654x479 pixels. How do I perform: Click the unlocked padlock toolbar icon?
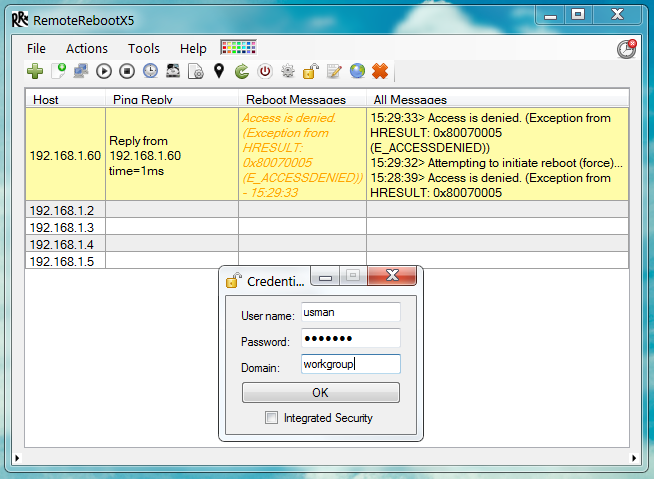click(x=311, y=71)
